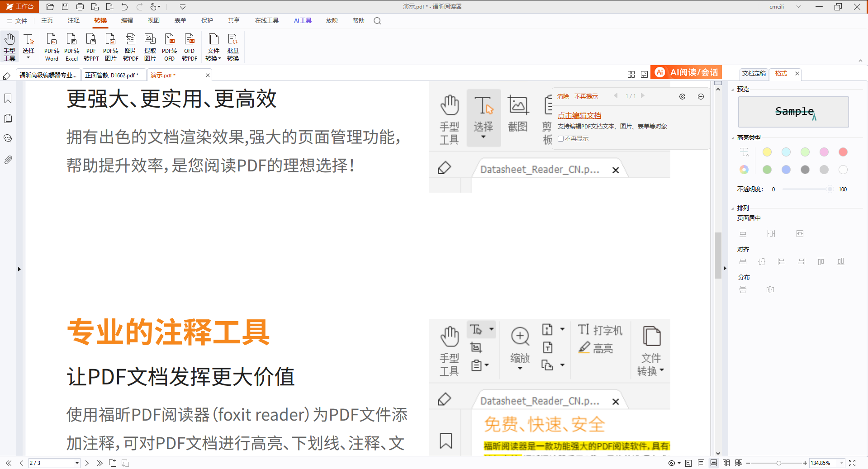Switch to facing two-page view mode
The width and height of the screenshot is (868, 469).
click(726, 463)
